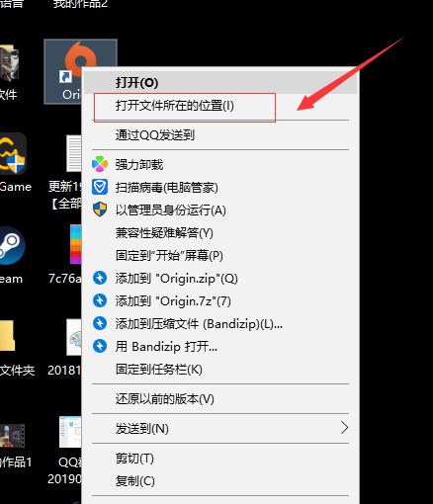
Task: Click Bandizip icon beside 用 Bandizip 打开
Action: (100, 346)
